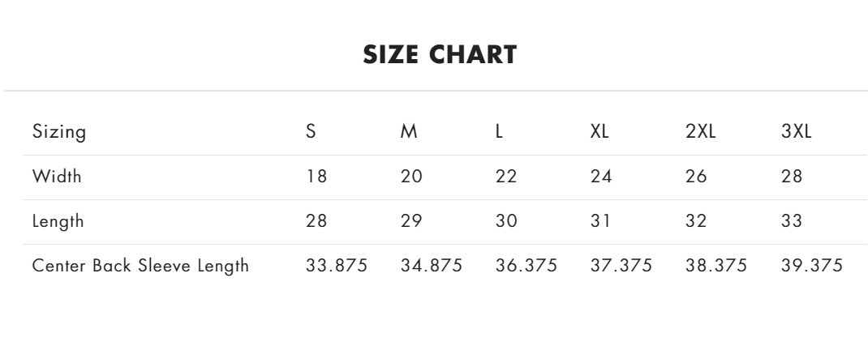Click sleeve length value 36.375
Screen dimensions: 868x363
coord(526,266)
